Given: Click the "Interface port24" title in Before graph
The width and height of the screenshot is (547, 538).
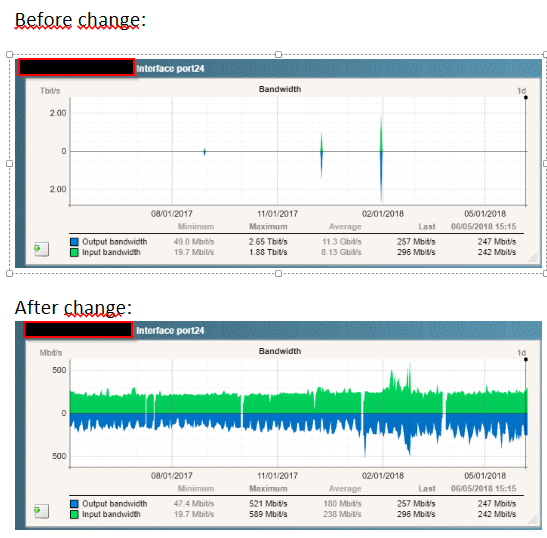Looking at the screenshot, I should [170, 69].
